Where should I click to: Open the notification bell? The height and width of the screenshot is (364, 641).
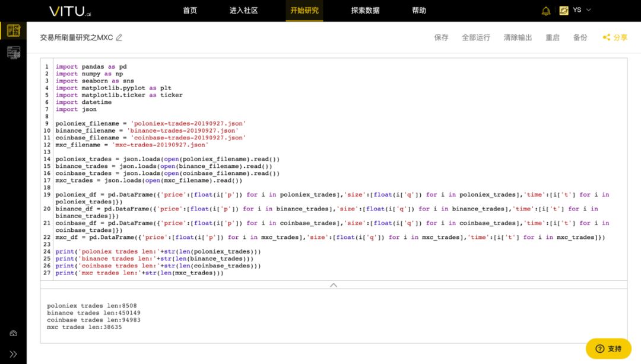[x=546, y=11]
